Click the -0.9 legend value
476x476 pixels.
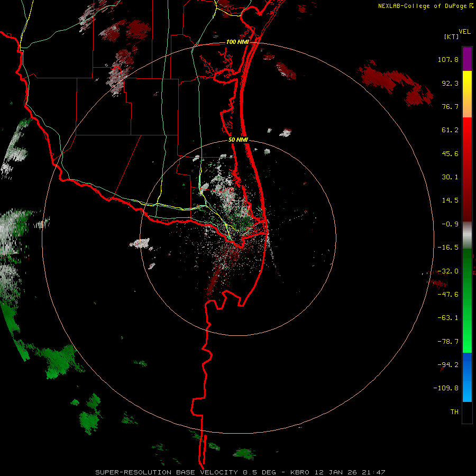tap(450, 224)
